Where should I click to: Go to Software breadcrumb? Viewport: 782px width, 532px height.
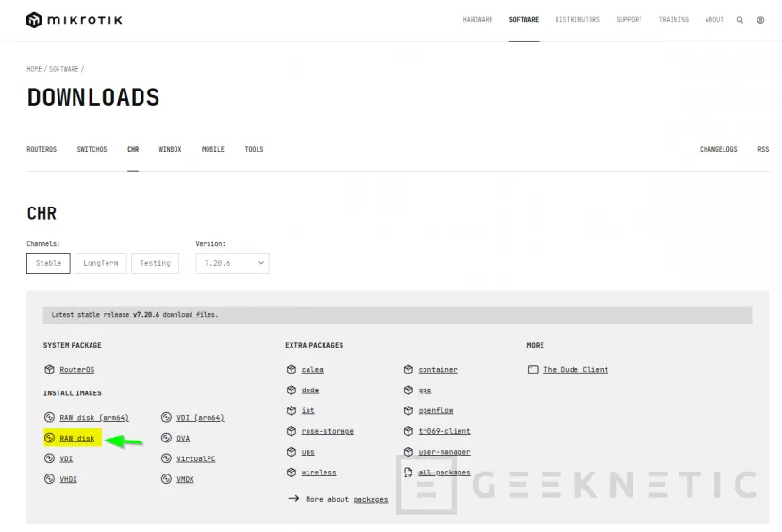pos(64,69)
